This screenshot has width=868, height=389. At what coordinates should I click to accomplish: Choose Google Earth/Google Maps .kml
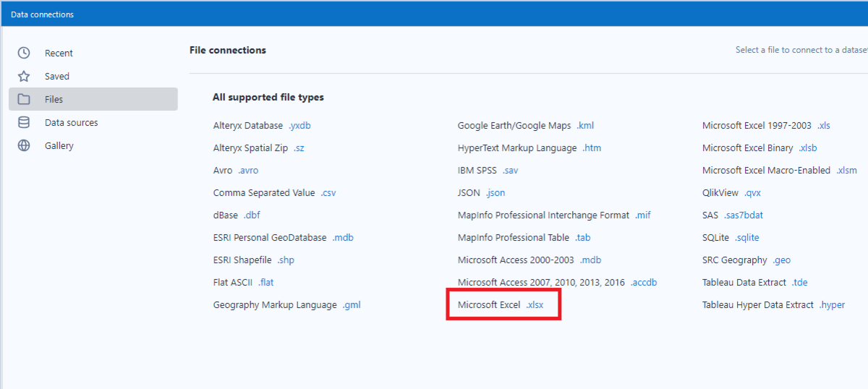point(525,126)
